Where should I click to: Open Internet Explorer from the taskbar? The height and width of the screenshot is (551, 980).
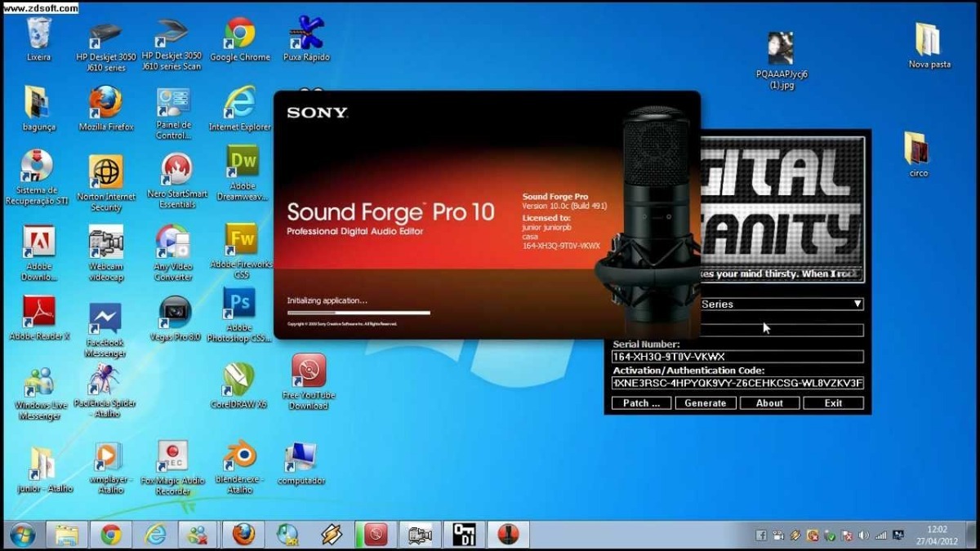(x=154, y=535)
